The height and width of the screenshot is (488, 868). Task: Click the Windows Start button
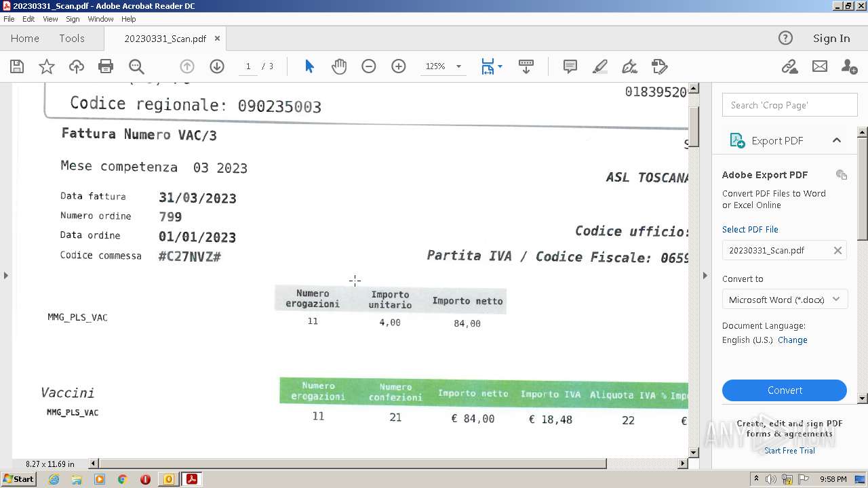point(18,479)
